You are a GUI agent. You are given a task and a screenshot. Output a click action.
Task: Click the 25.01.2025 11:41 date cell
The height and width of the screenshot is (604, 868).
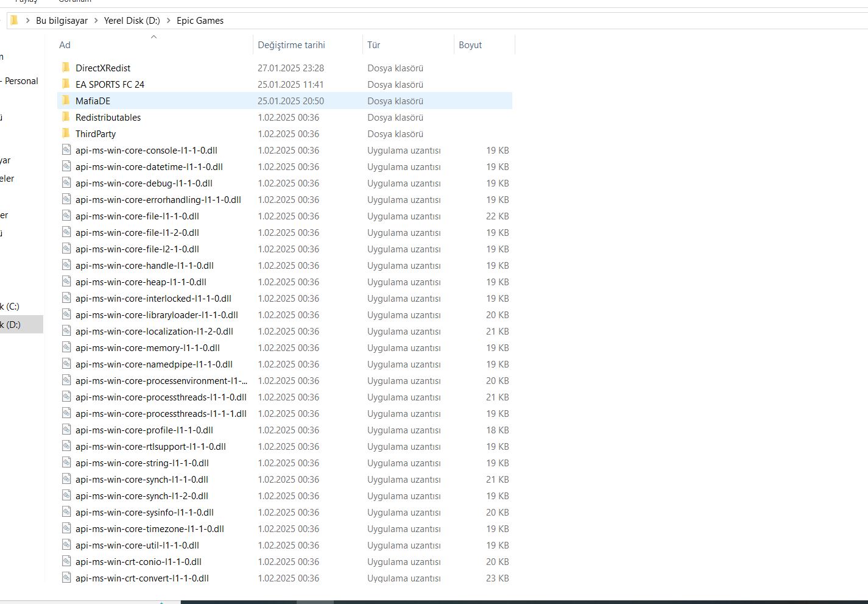point(291,84)
